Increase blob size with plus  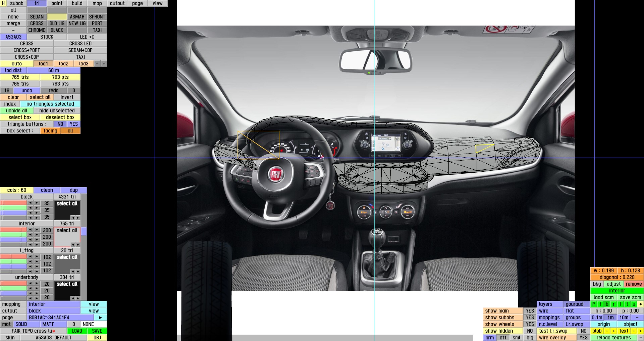click(x=614, y=331)
